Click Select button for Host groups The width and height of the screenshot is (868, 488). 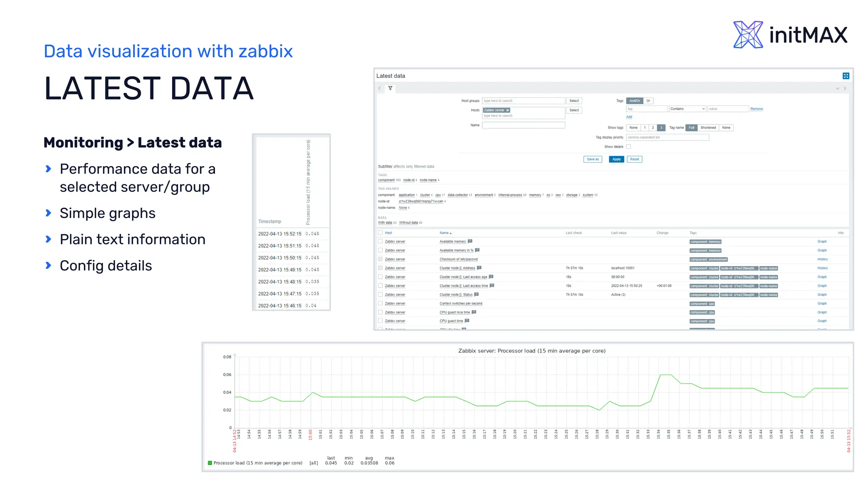pyautogui.click(x=574, y=101)
